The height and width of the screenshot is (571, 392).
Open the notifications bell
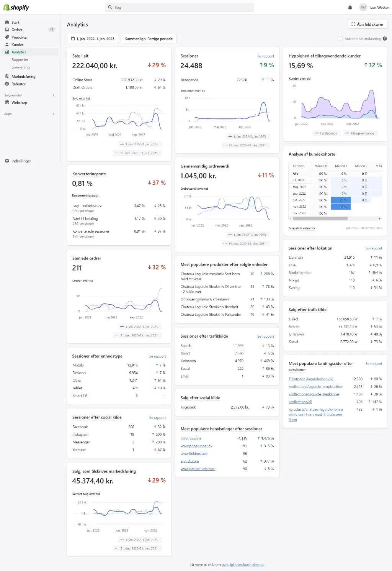(x=350, y=7)
